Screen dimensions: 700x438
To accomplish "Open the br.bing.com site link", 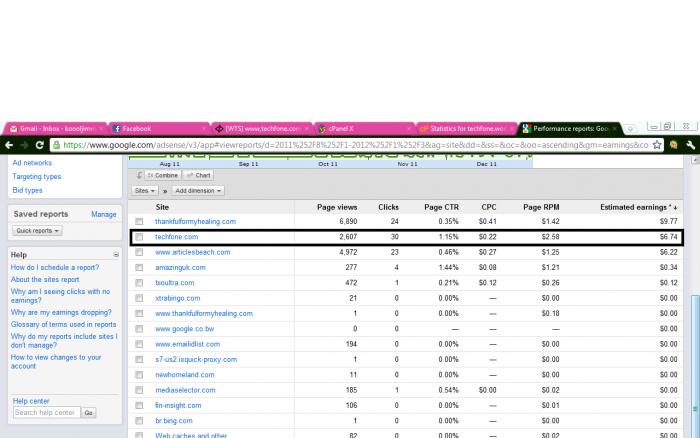I will click(x=174, y=421).
